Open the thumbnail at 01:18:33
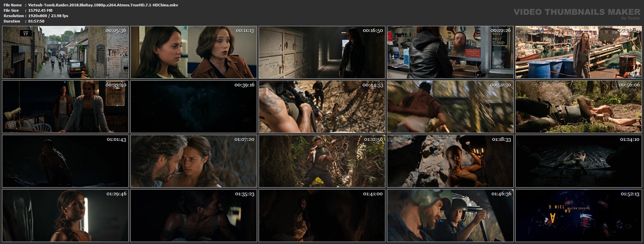 [450, 161]
